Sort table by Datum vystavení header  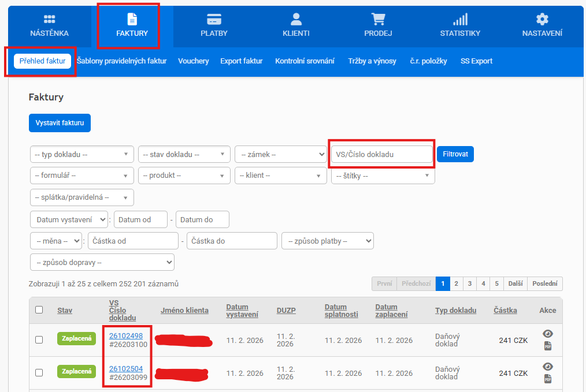[x=242, y=311]
